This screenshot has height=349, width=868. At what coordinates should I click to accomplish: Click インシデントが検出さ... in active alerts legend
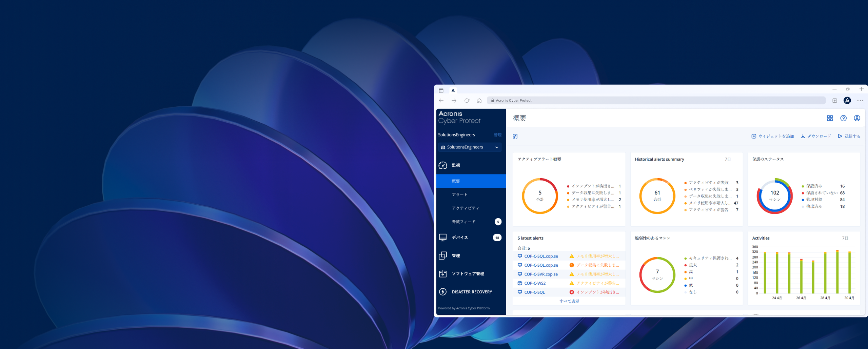pos(593,186)
